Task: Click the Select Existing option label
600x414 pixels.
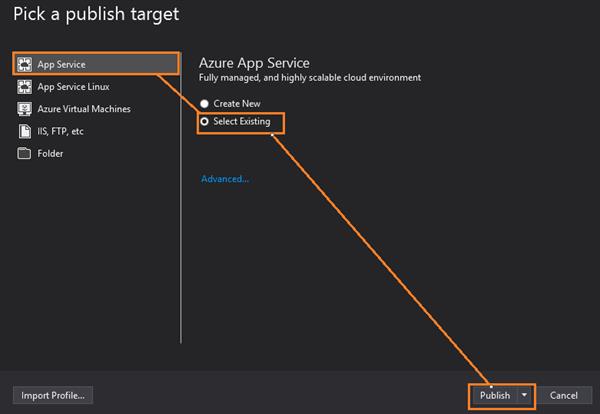Action: pos(242,122)
